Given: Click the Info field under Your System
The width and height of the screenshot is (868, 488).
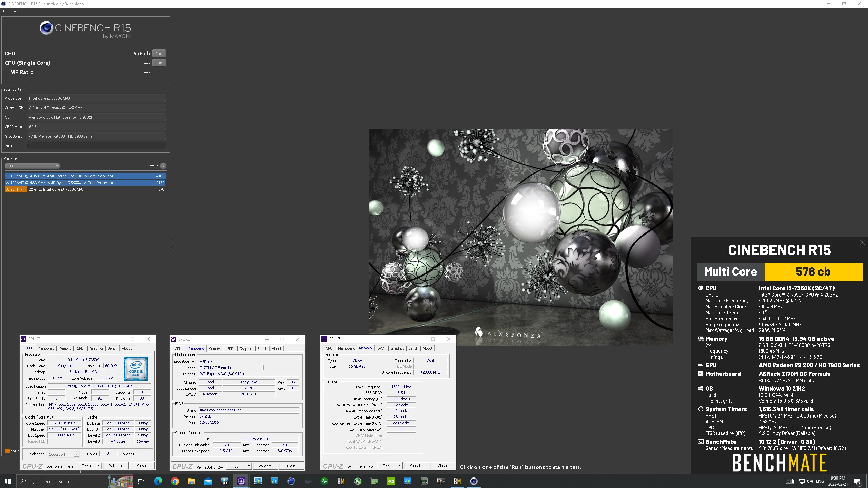Looking at the screenshot, I should [97, 146].
